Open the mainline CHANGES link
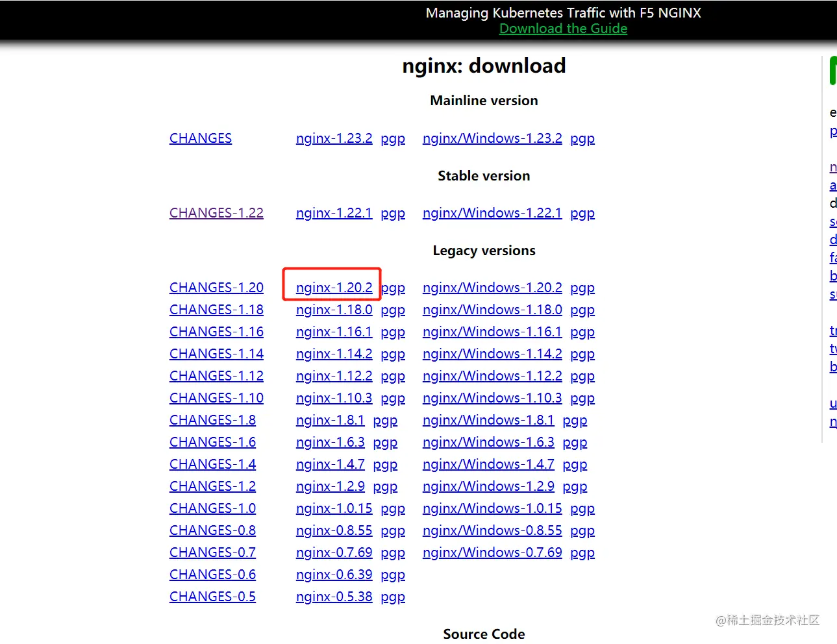Viewport: 837px width, 644px height. click(x=201, y=138)
